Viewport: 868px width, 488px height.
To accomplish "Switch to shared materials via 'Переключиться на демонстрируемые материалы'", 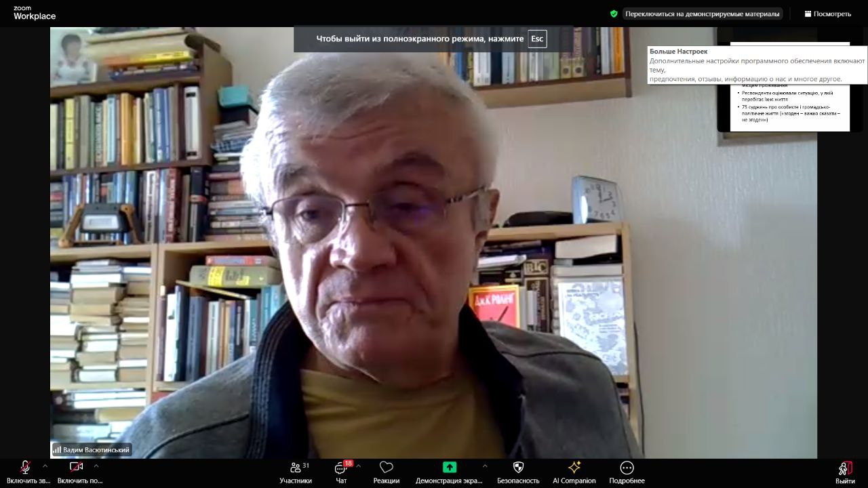I will pyautogui.click(x=702, y=14).
